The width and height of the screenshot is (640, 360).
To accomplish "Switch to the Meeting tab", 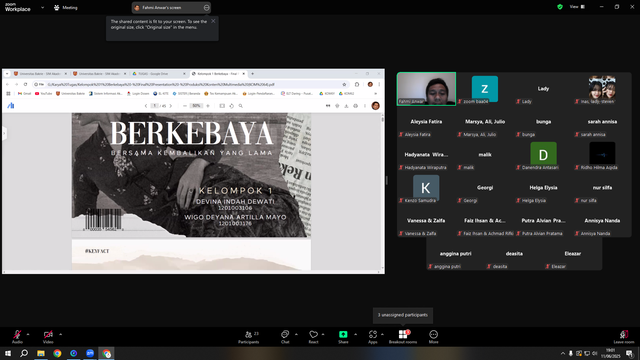I will point(66,7).
